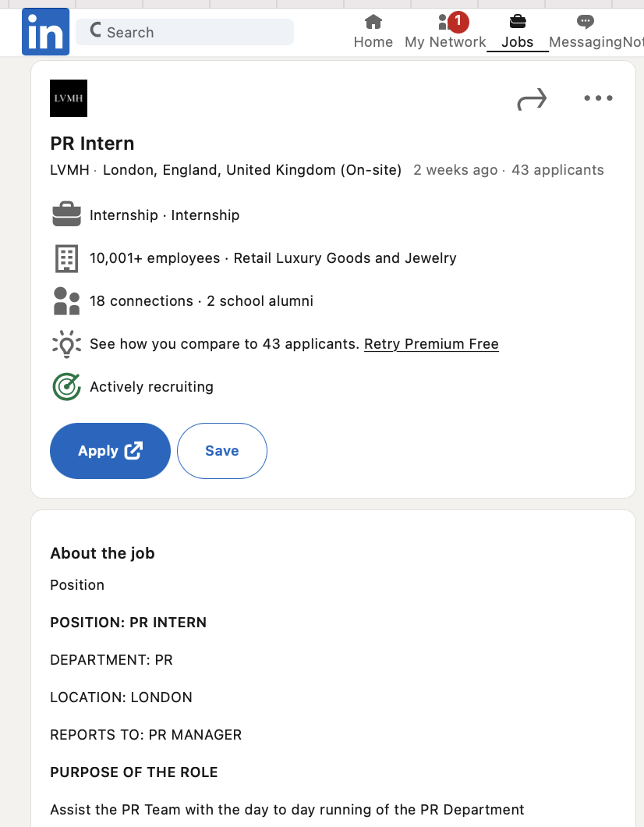Open the Retry Premium Free link

(x=431, y=344)
